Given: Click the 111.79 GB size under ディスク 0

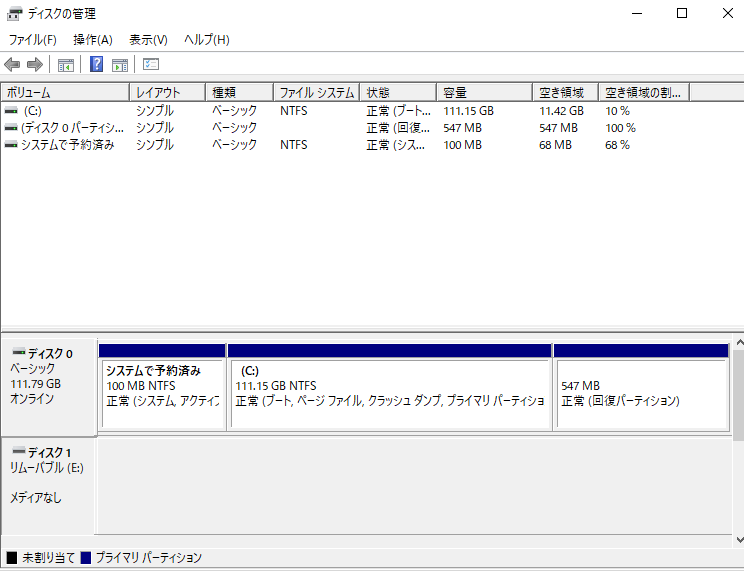Looking at the screenshot, I should pyautogui.click(x=36, y=384).
